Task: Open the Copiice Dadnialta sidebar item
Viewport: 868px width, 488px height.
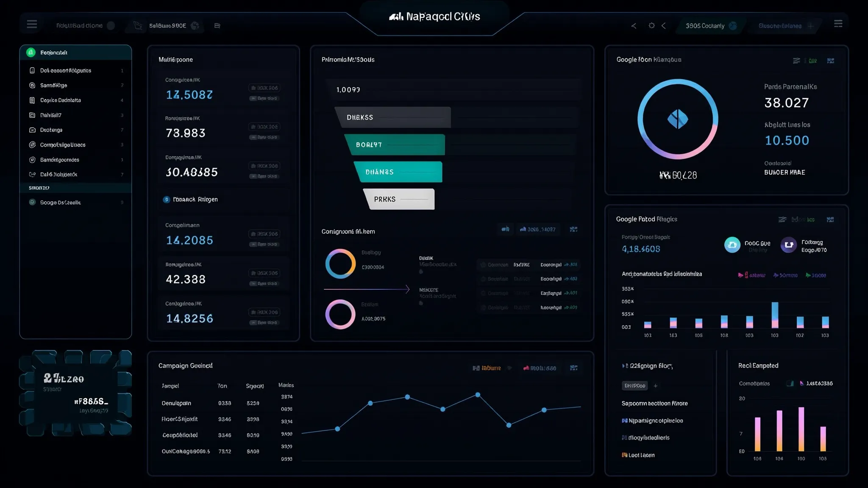Action: (x=75, y=100)
